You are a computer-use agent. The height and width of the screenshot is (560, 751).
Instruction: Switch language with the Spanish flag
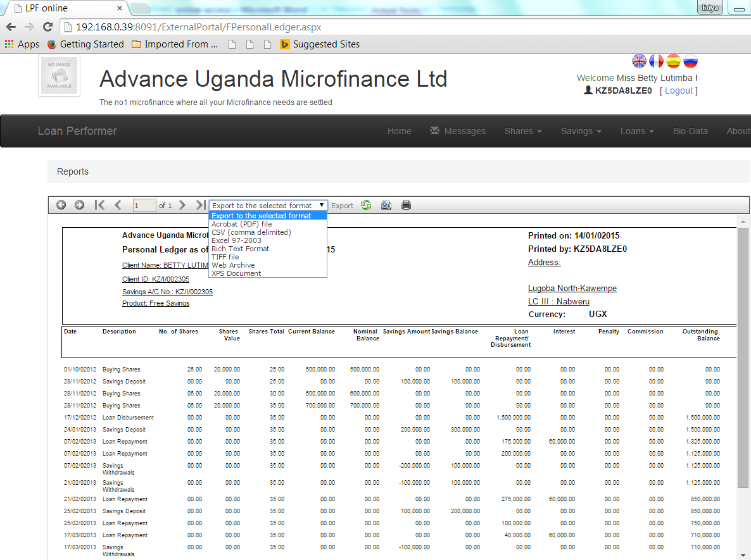(673, 61)
